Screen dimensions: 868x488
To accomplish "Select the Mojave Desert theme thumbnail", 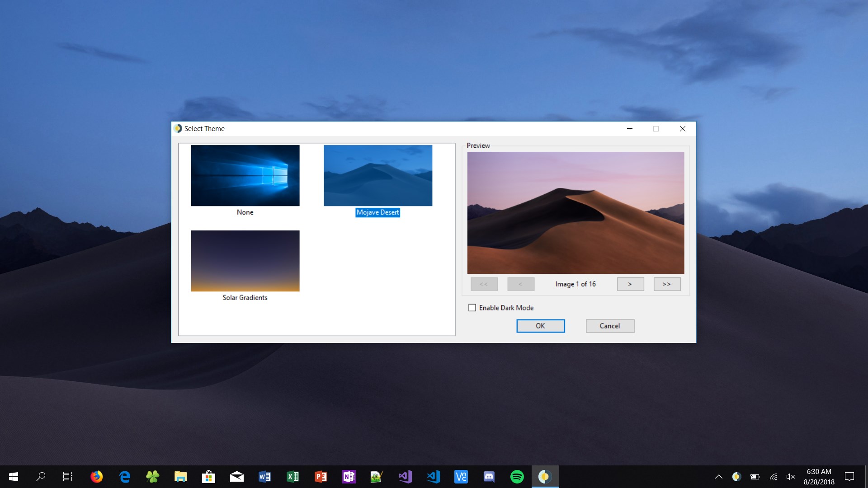I will (377, 175).
